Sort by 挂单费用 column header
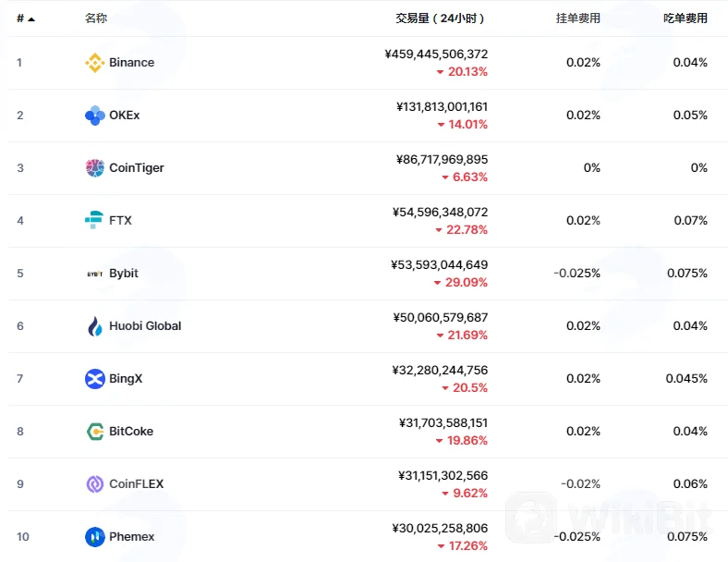Screen dimensions: 728x562 tap(578, 18)
